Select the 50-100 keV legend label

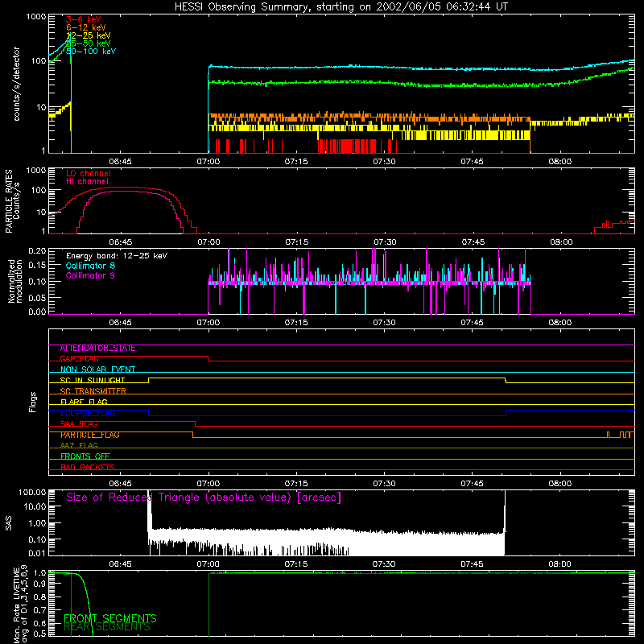[x=91, y=52]
